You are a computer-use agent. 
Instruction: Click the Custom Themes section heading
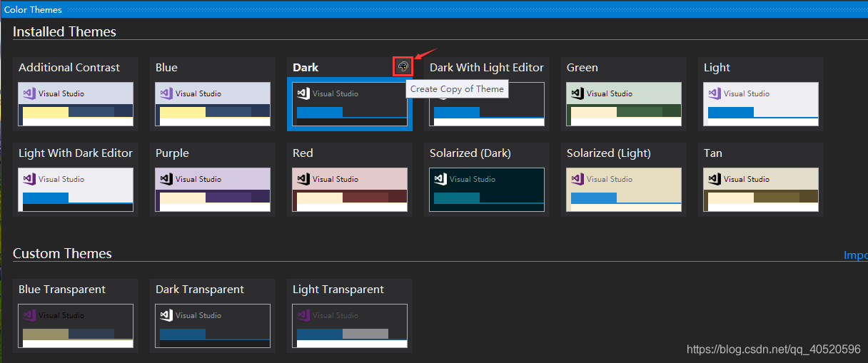point(62,253)
